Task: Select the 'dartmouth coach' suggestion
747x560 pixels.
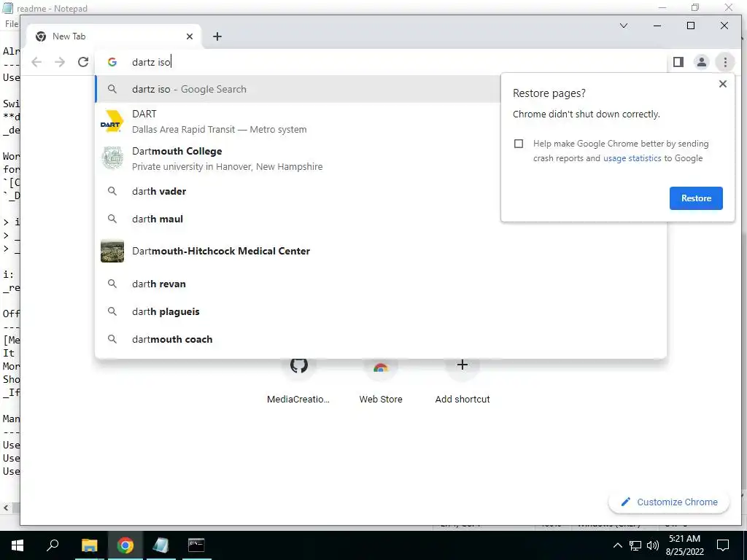Action: tap(381, 339)
